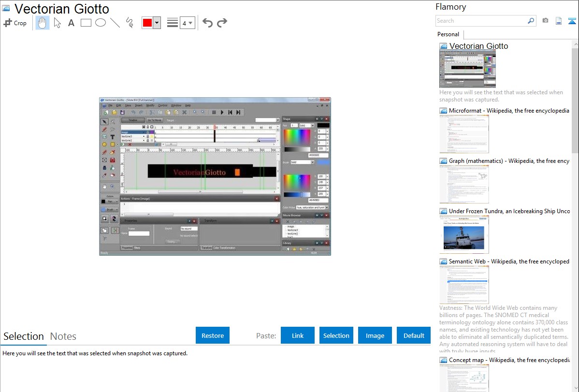Open the Microformat snapshot thumbnail
The image size is (579, 392).
tap(464, 134)
